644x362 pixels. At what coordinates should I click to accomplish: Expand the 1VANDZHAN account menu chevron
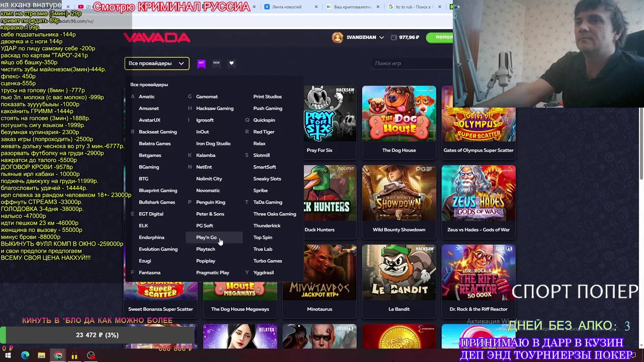[381, 38]
